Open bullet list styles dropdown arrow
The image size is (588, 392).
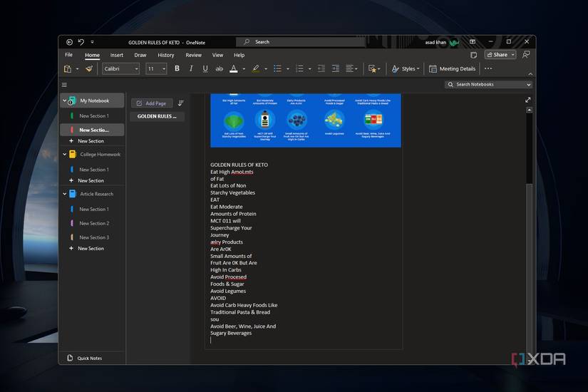(x=288, y=69)
